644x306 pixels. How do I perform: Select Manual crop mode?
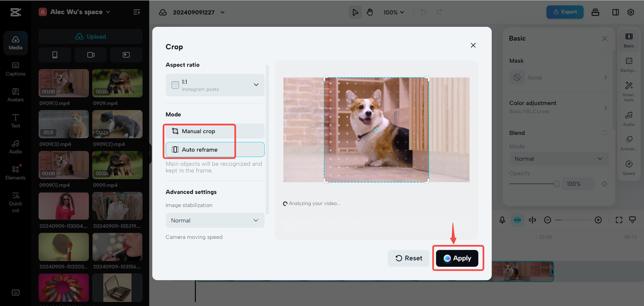pos(215,131)
